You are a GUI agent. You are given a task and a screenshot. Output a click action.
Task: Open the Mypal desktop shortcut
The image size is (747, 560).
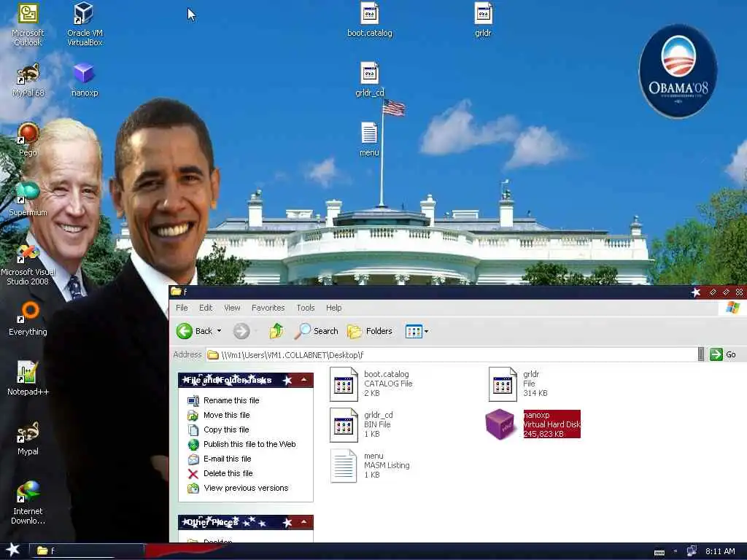point(28,438)
